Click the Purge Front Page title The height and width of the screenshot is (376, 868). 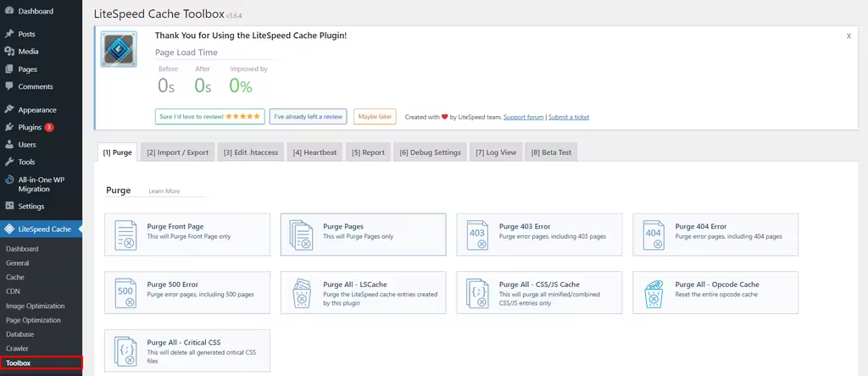(175, 227)
